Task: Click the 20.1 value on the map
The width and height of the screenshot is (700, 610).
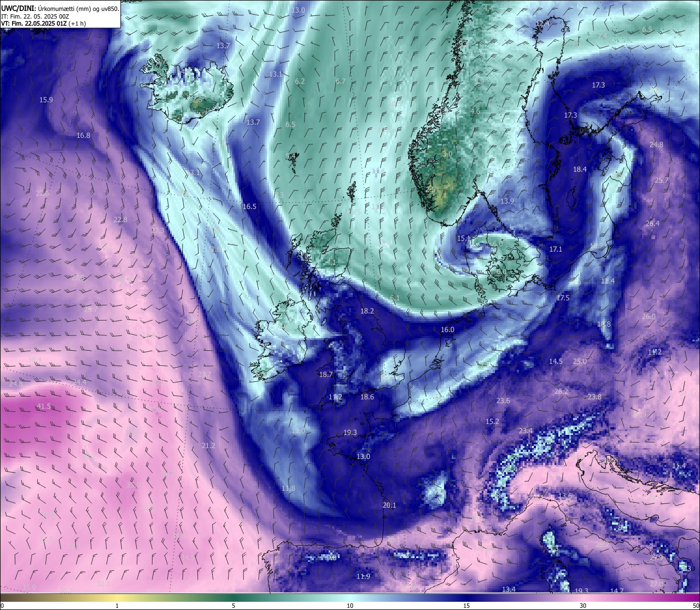Action: tap(389, 506)
